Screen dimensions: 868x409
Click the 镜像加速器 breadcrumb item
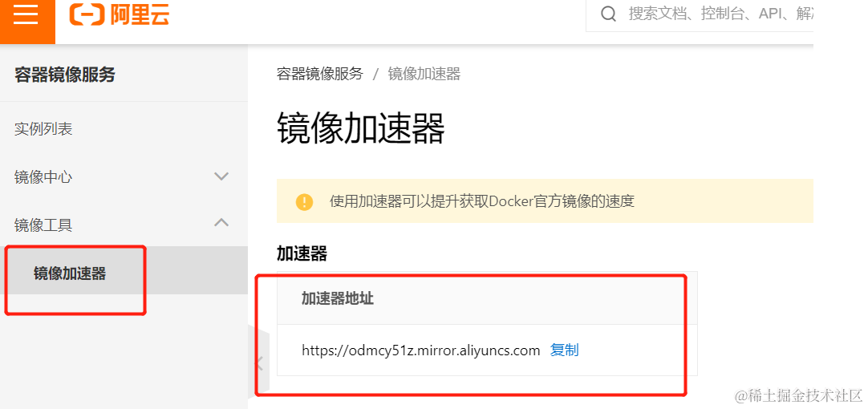pos(424,74)
